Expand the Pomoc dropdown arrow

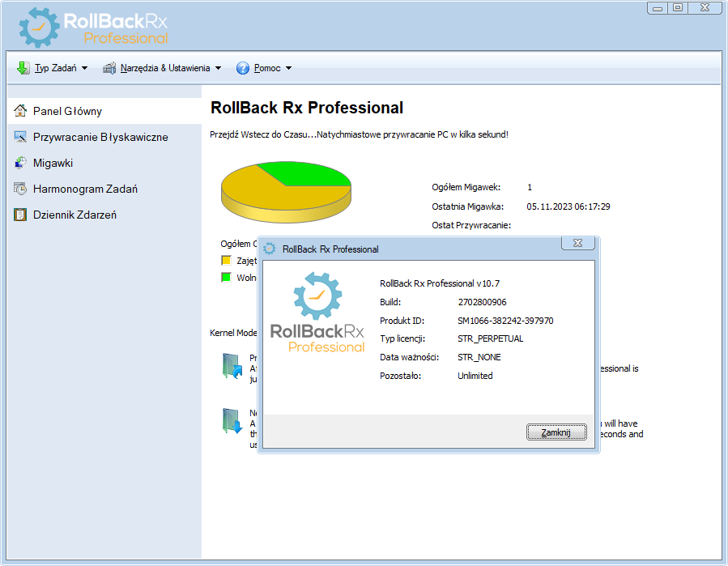pyautogui.click(x=288, y=68)
